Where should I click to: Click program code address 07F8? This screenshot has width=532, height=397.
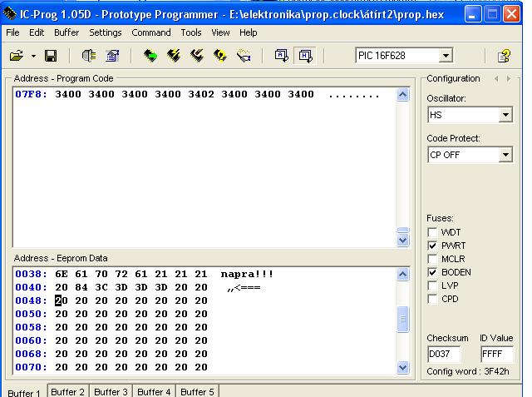tap(31, 94)
